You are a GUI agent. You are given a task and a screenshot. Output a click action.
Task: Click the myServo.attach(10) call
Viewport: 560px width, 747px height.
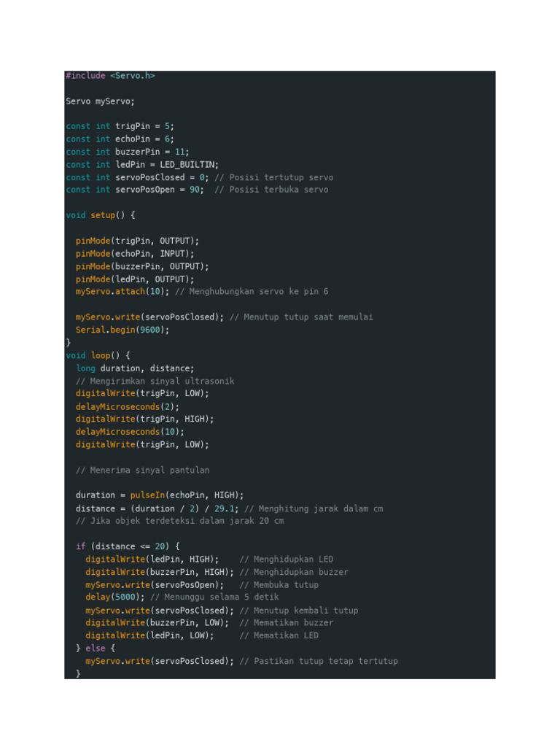point(122,292)
